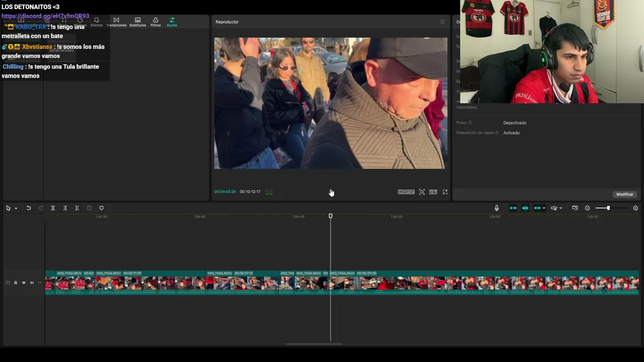This screenshot has height=362, width=644.
Task: Enter fullscreen preview mode
Action: pos(445,192)
